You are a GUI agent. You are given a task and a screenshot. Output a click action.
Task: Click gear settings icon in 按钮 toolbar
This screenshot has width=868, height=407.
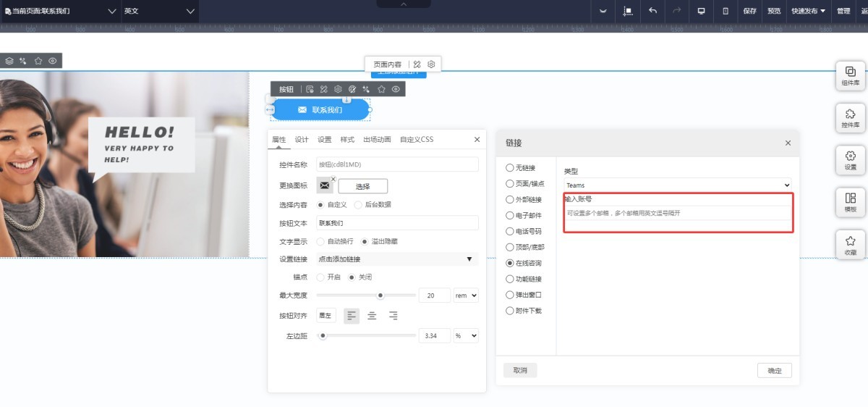(x=338, y=89)
